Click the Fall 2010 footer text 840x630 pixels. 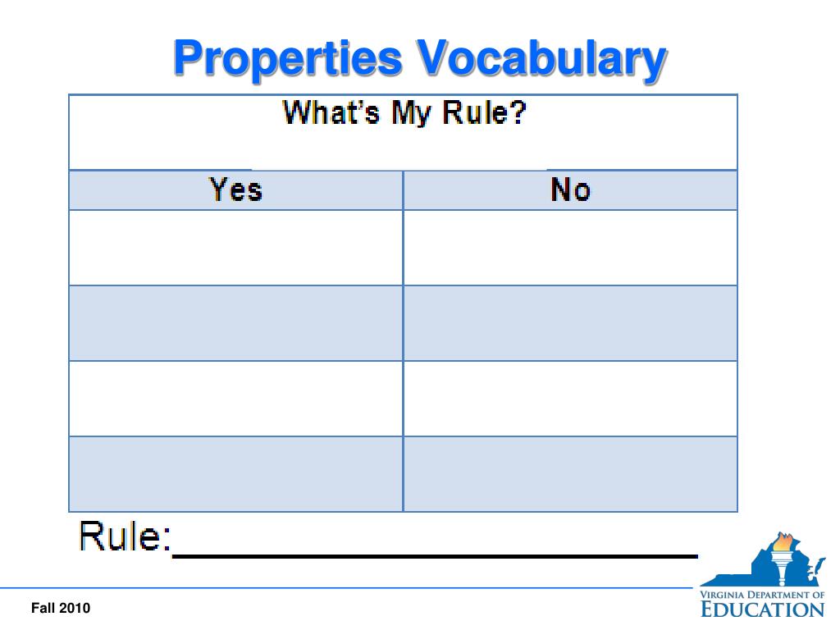point(61,608)
